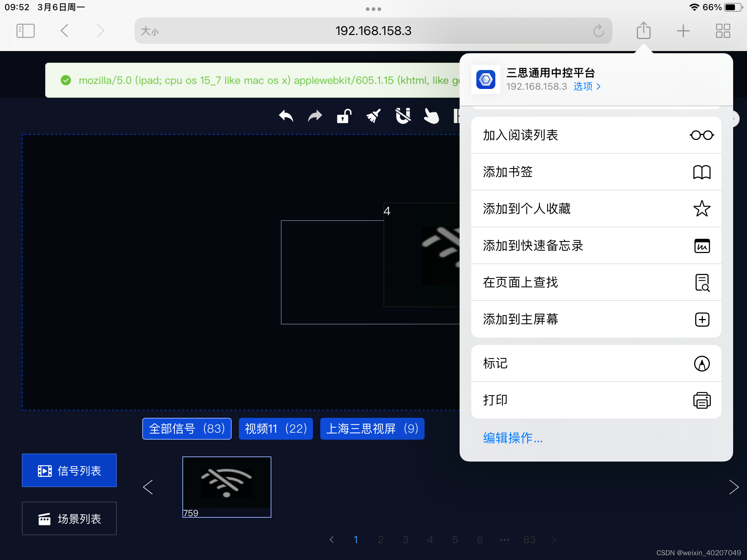Tap the Safari share icon
Screen dimensions: 747x560
coord(643,31)
